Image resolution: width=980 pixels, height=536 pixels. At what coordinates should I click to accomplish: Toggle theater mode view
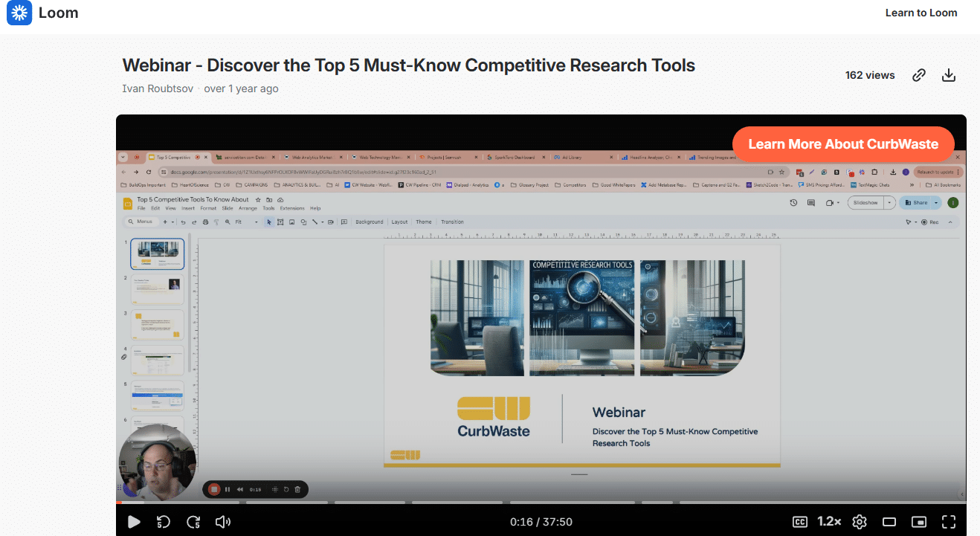(889, 522)
